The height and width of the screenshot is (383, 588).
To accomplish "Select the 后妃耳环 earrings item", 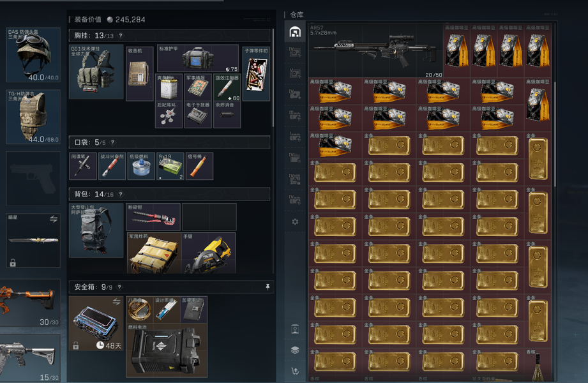I will (x=169, y=114).
